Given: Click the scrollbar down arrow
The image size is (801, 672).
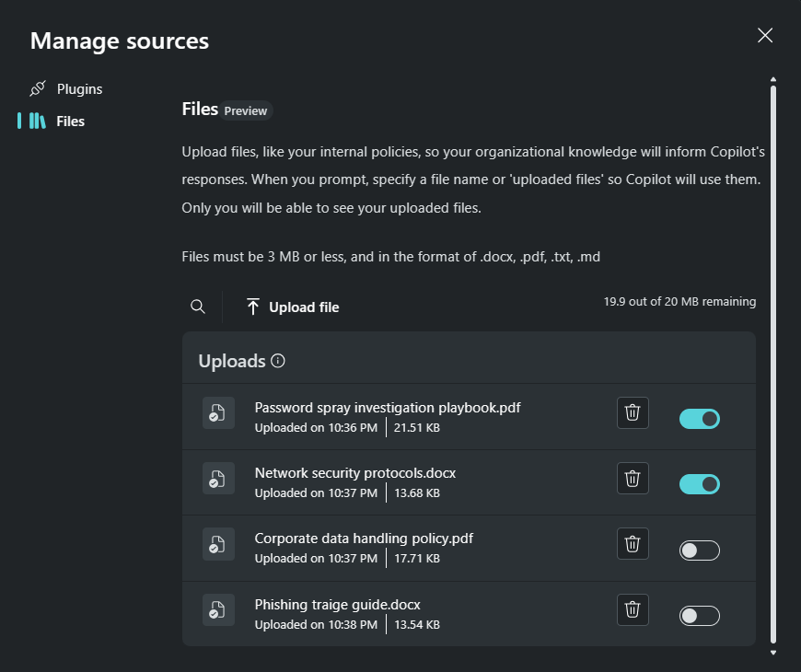Looking at the screenshot, I should [773, 653].
